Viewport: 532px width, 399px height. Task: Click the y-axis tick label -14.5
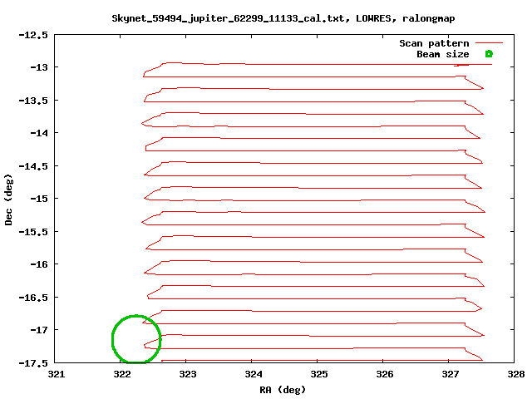[33, 166]
